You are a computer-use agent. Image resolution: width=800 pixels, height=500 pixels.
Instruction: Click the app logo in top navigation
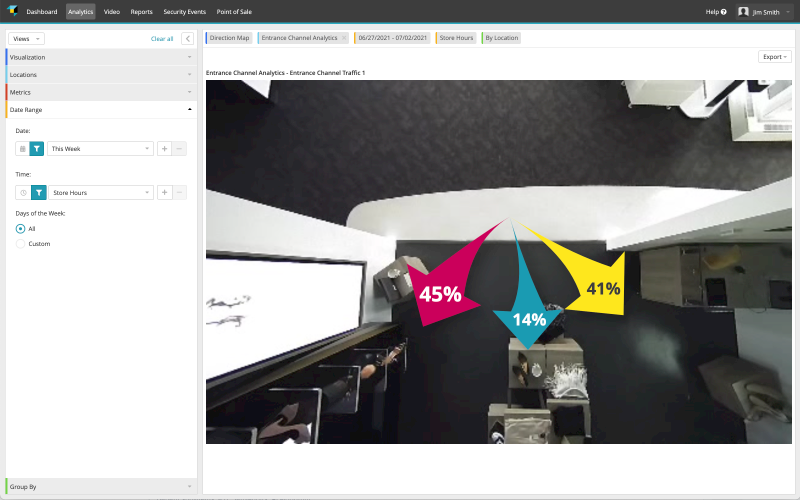click(11, 11)
